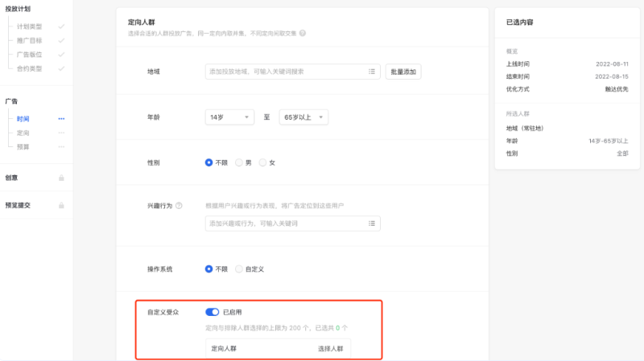The image size is (644, 361).
Task: Click the 2022-08-15 结束时间 value
Action: [x=612, y=76]
